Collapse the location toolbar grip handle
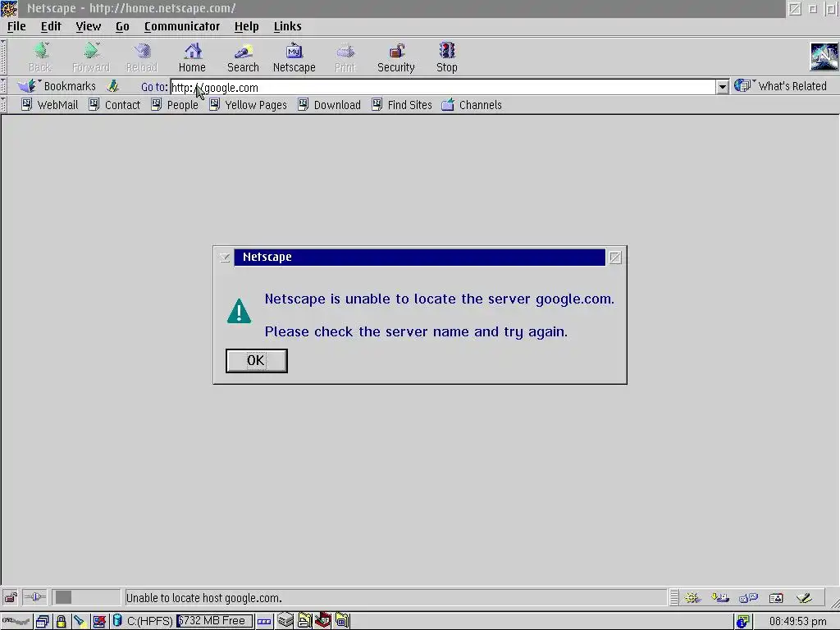This screenshot has width=840, height=630. (4, 86)
